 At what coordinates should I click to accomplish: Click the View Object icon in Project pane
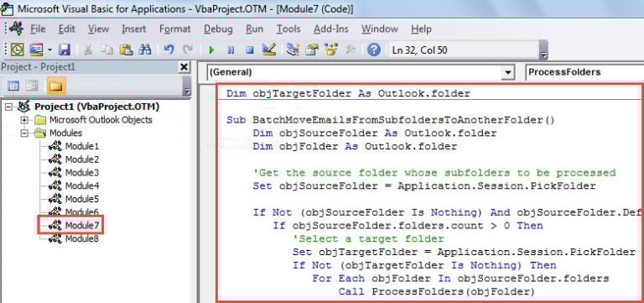[32, 86]
